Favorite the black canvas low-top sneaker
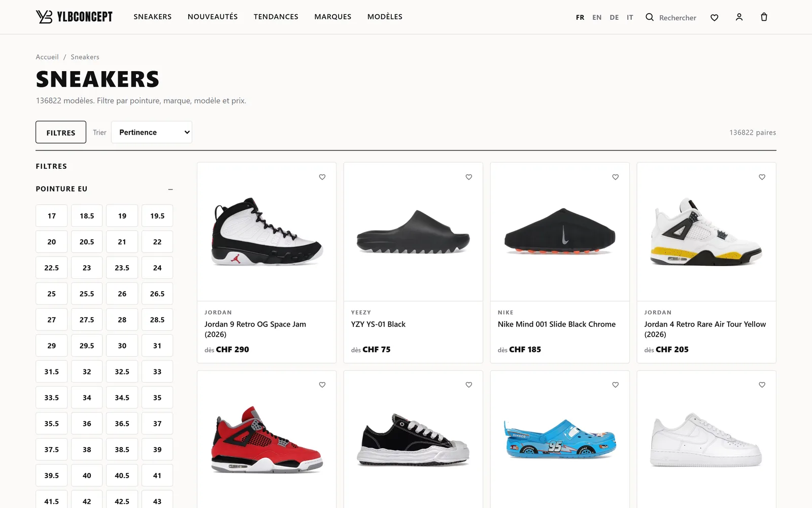Screen dimensions: 812x508 469,385
